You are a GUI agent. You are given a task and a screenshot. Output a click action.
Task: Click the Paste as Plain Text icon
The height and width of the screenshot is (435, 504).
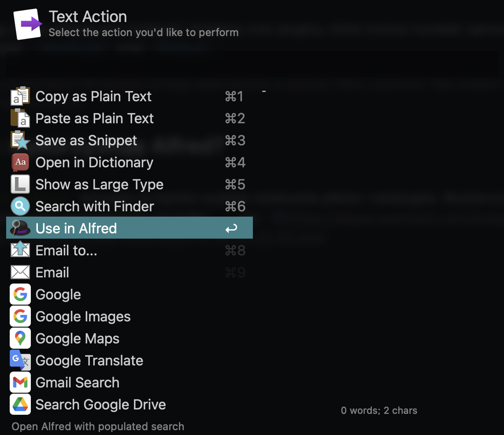point(20,118)
